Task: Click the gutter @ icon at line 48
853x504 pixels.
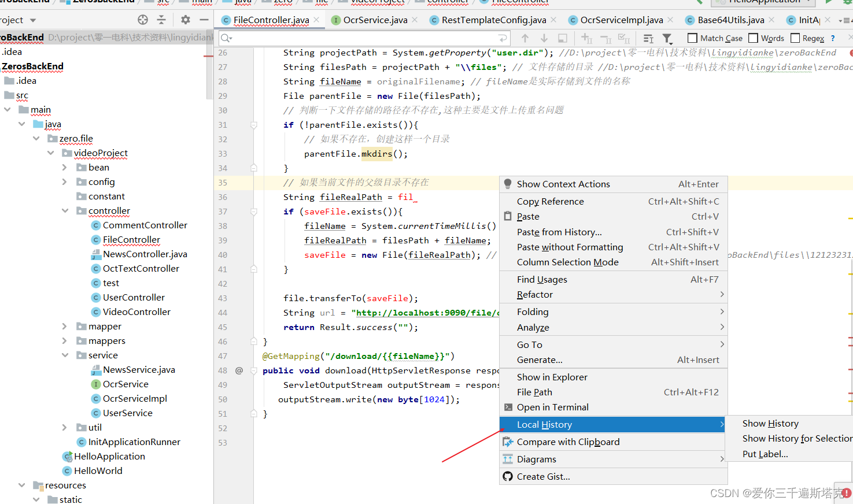Action: (239, 370)
